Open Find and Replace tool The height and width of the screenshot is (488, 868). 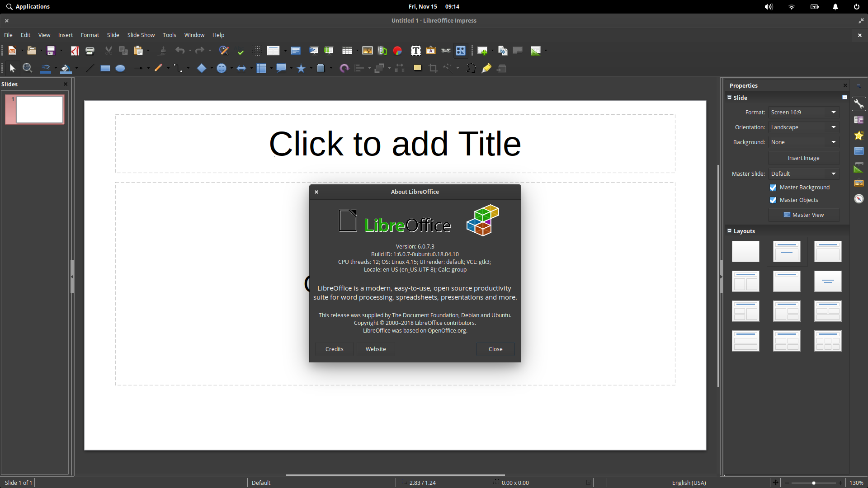(x=223, y=51)
